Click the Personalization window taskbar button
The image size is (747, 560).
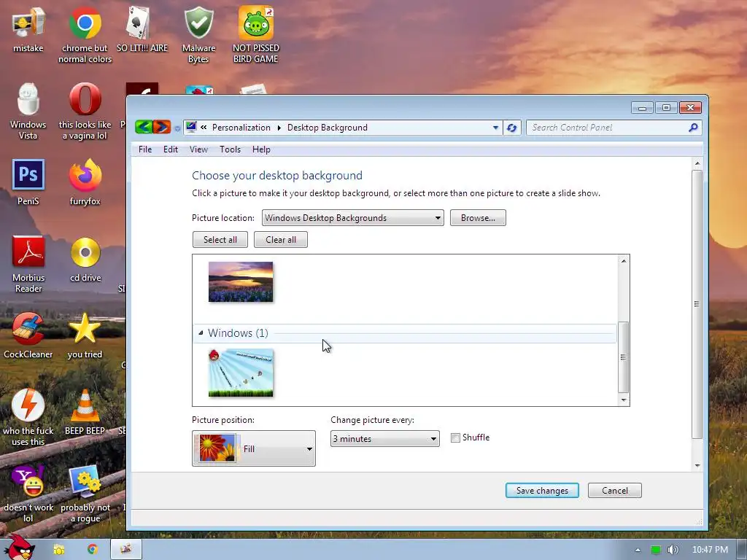126,550
